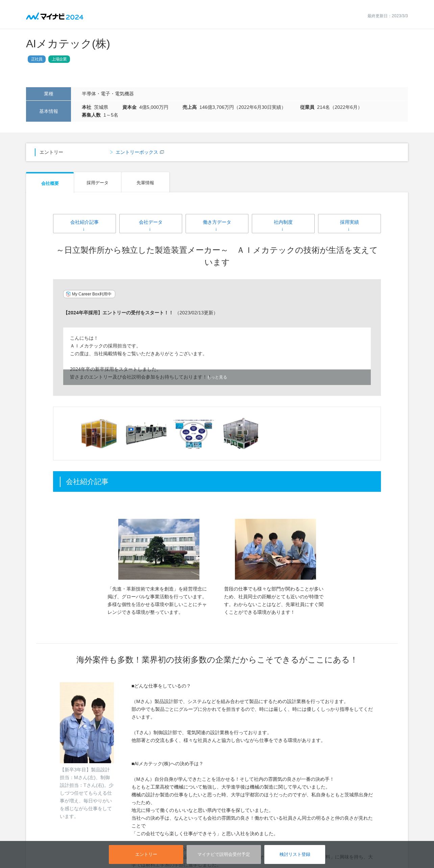Click the マイナビで説明会受付予定 button
Image resolution: width=434 pixels, height=868 pixels.
tap(224, 854)
